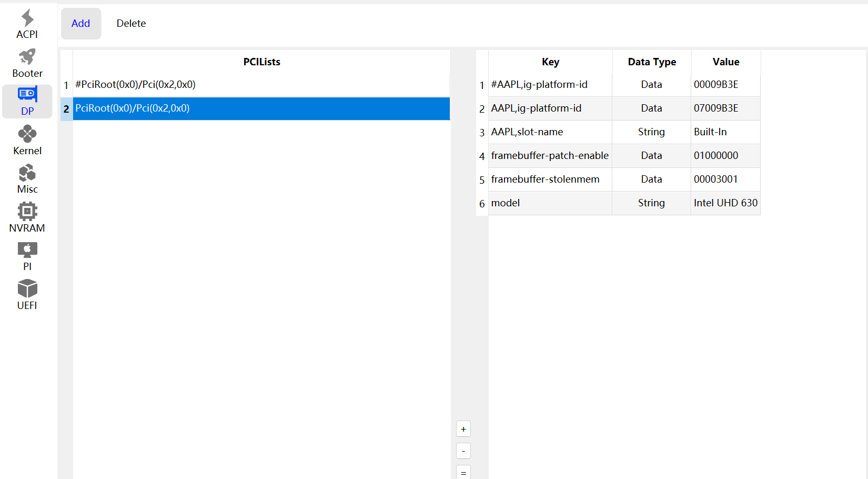Click the Key column header
Image resolution: width=868 pixels, height=479 pixels.
(x=550, y=62)
